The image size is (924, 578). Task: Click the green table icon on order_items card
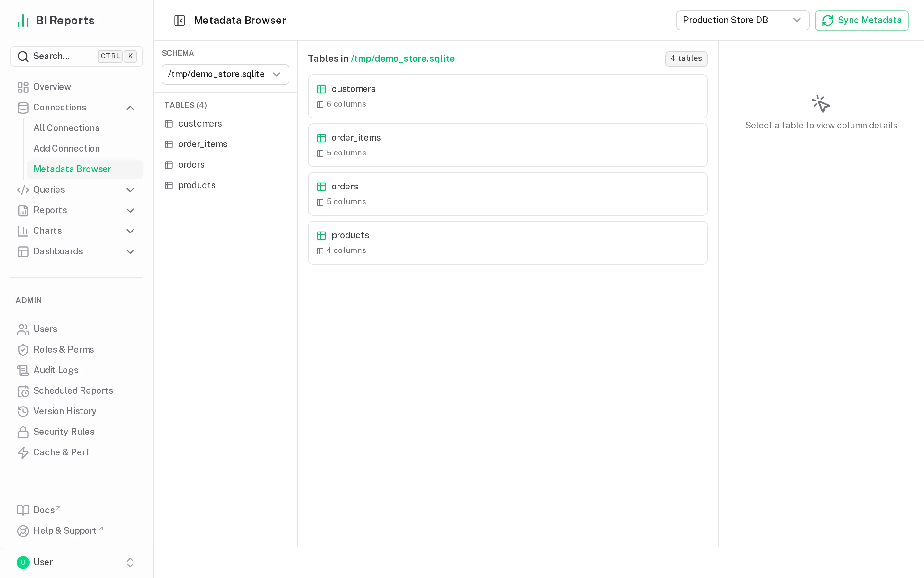tap(321, 138)
